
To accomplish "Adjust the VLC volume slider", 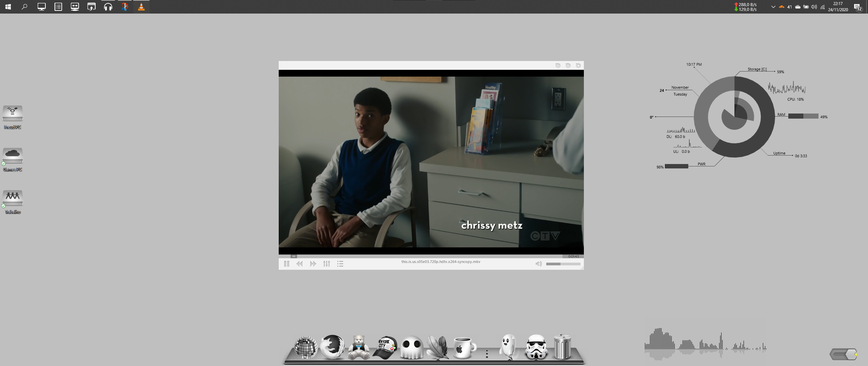I will click(563, 264).
